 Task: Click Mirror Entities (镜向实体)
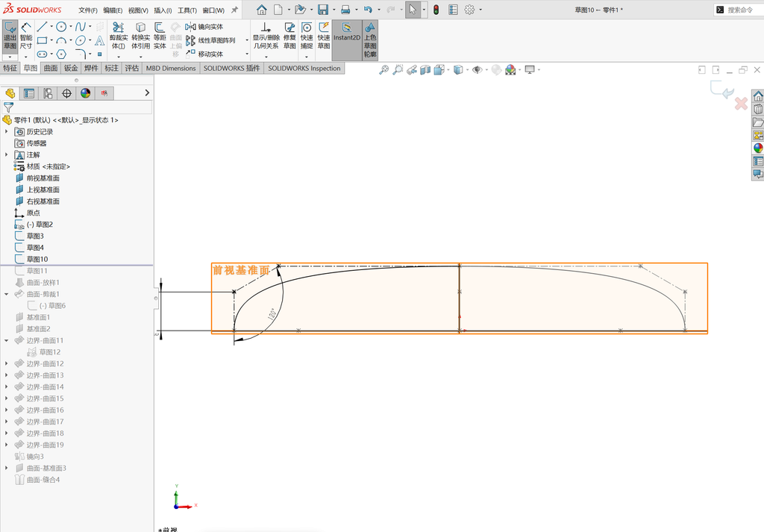coord(204,27)
